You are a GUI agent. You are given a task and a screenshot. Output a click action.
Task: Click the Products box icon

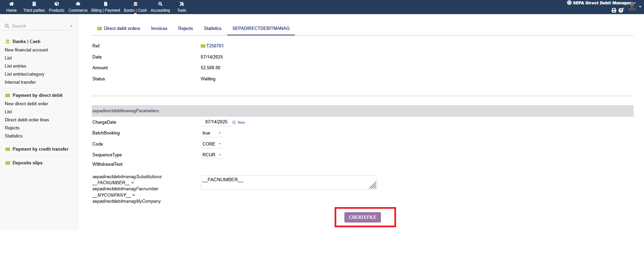coord(56,4)
